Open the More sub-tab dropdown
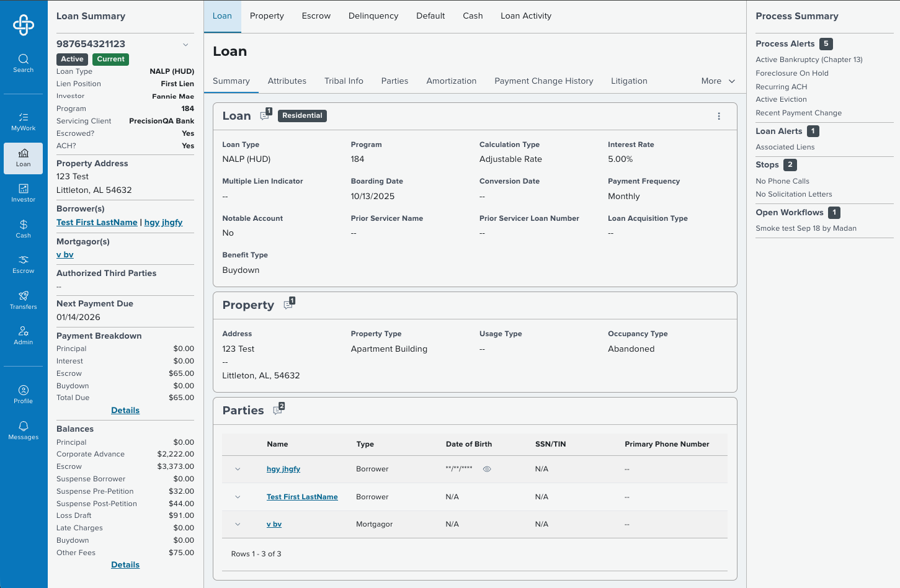Screen dimensions: 900x588 click(x=718, y=81)
